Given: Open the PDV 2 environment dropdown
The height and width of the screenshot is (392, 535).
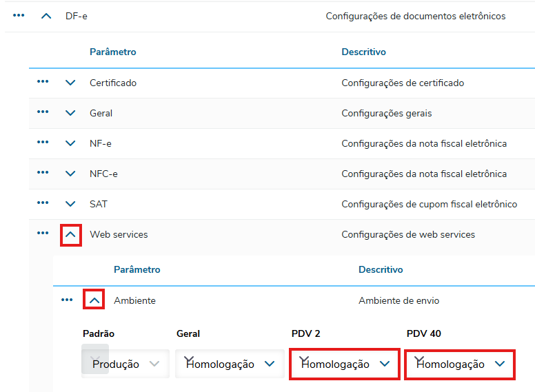Looking at the screenshot, I should click(345, 364).
